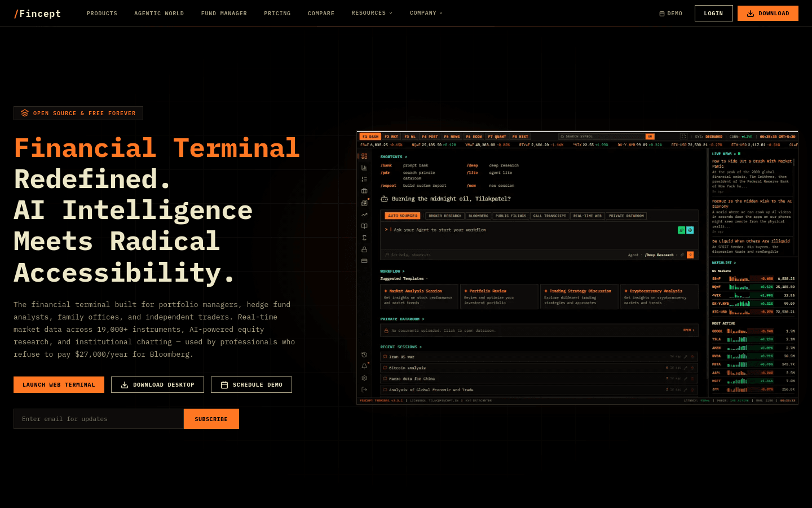The image size is (812, 508).
Task: Select the BLOOMBERG source tab
Action: point(478,216)
